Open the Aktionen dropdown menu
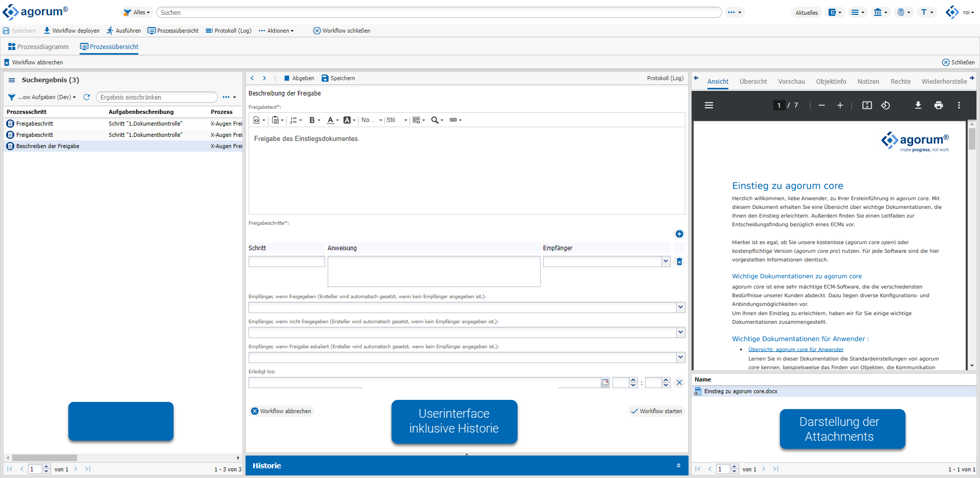Screen dimensions: 980x478 point(276,31)
